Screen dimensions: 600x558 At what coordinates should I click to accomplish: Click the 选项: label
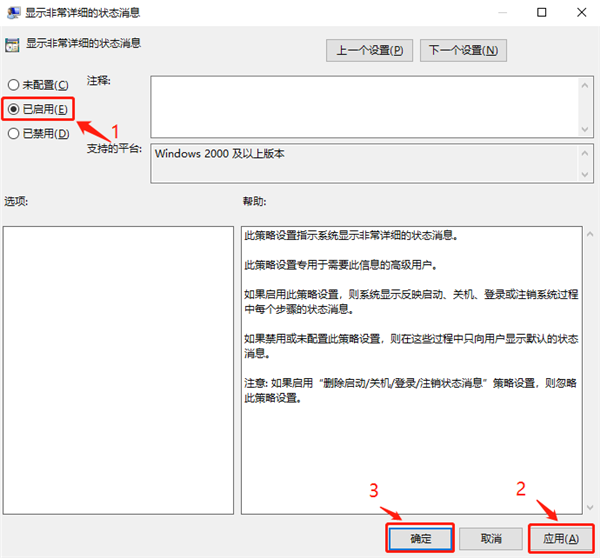pos(16,201)
